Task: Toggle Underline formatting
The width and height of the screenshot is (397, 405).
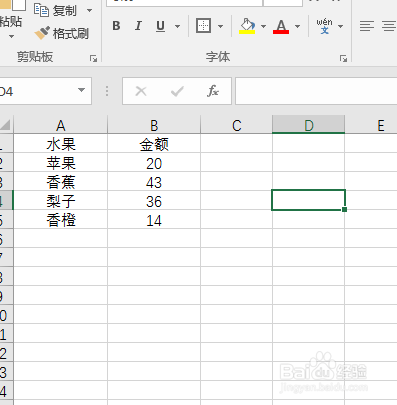Action: click(161, 26)
